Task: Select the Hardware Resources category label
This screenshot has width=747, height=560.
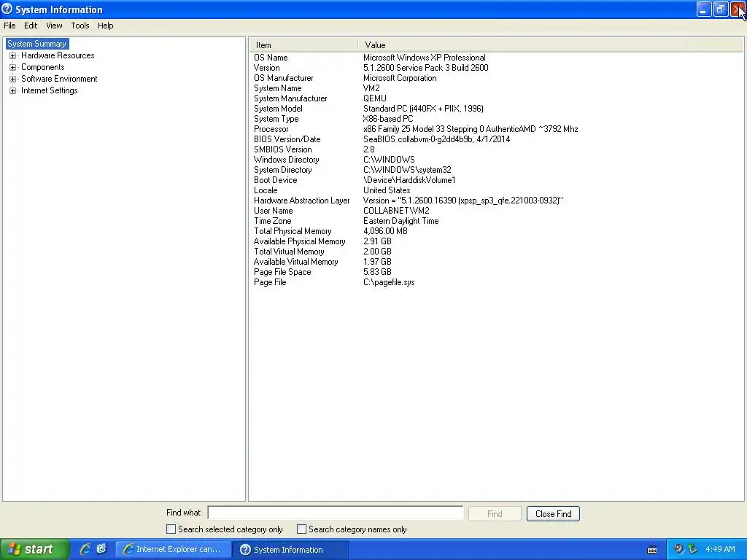Action: 58,55
